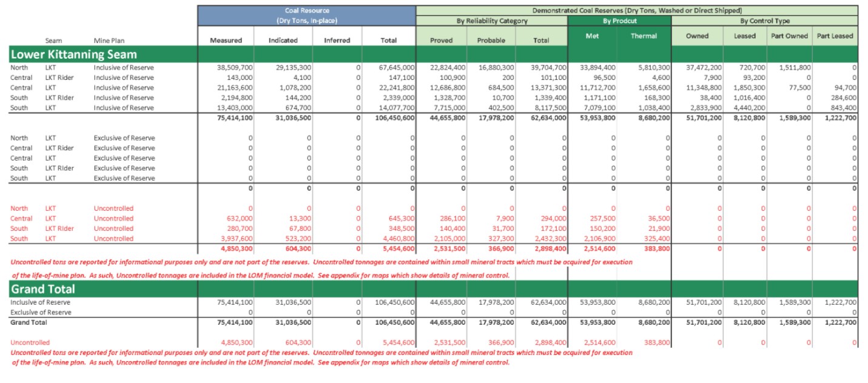Click the "Proved" column header
The width and height of the screenshot is (868, 383).
[441, 40]
